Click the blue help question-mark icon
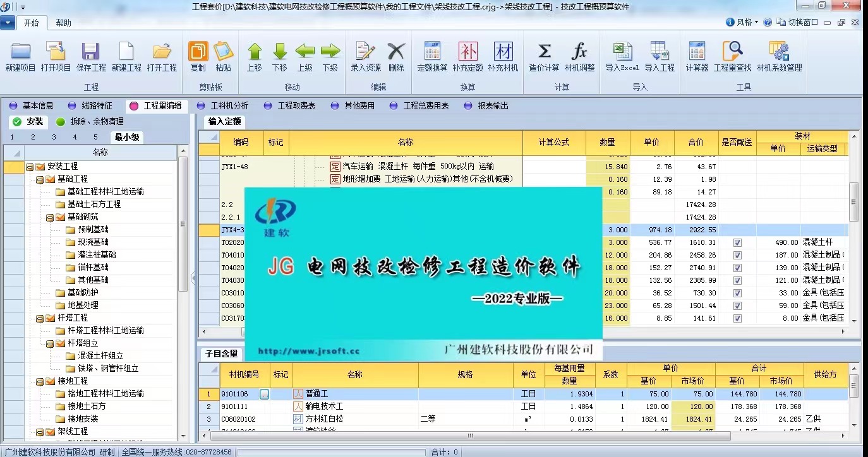 click(768, 22)
